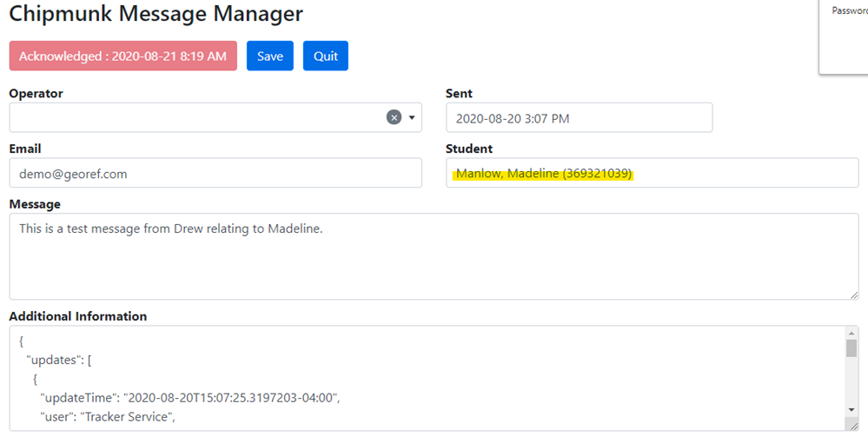Image resolution: width=868 pixels, height=437 pixels.
Task: Clear the Operator selection with the X icon
Action: click(394, 117)
